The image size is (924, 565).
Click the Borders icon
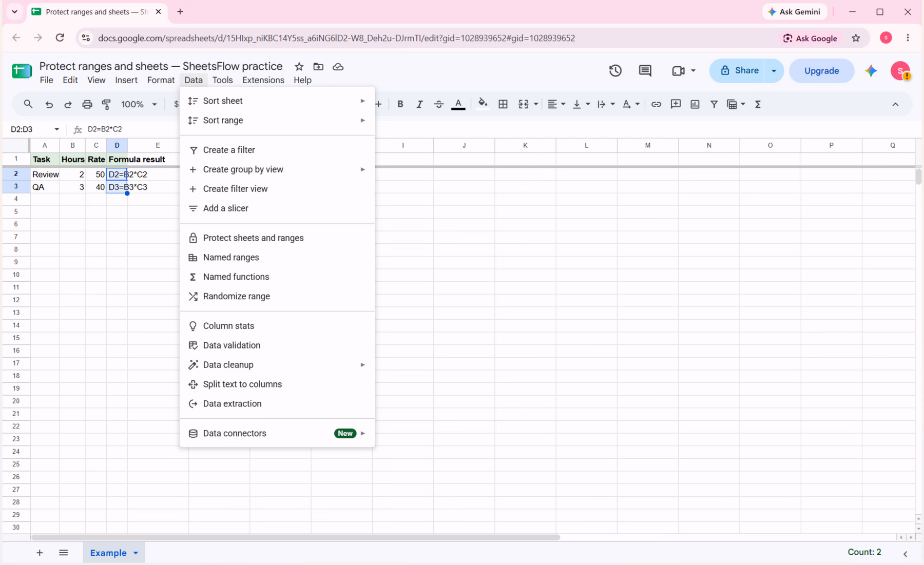[503, 104]
